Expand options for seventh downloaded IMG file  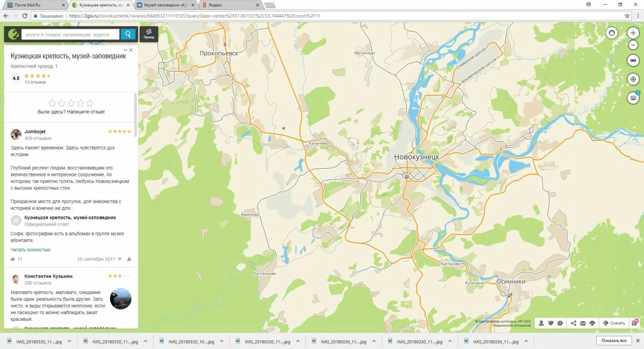tap(526, 341)
